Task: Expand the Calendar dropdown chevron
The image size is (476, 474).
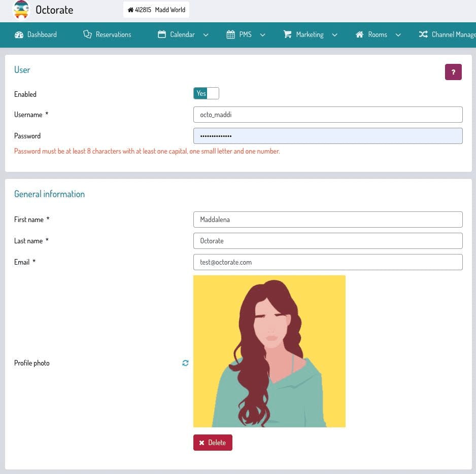Action: pyautogui.click(x=206, y=35)
